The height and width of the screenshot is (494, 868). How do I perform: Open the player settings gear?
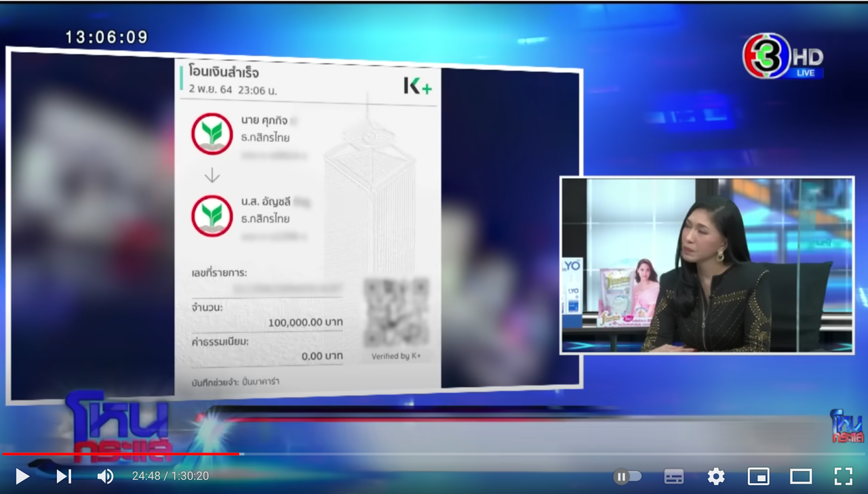(x=716, y=476)
